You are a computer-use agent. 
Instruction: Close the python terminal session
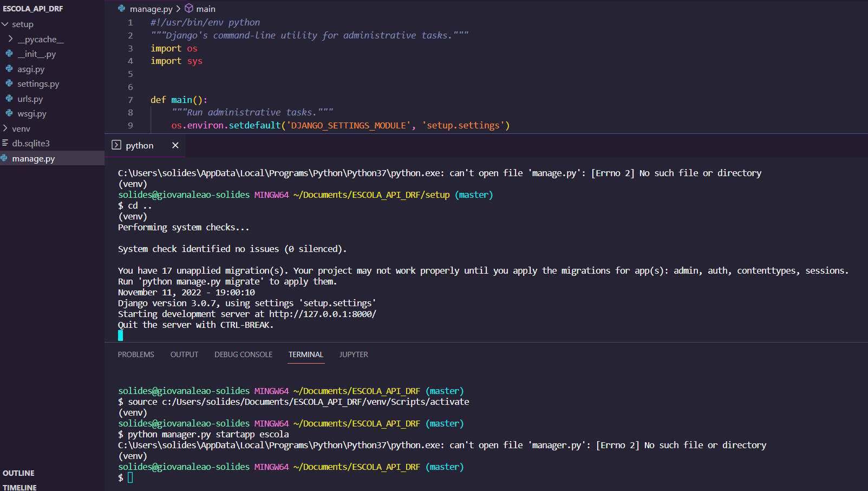pyautogui.click(x=175, y=145)
